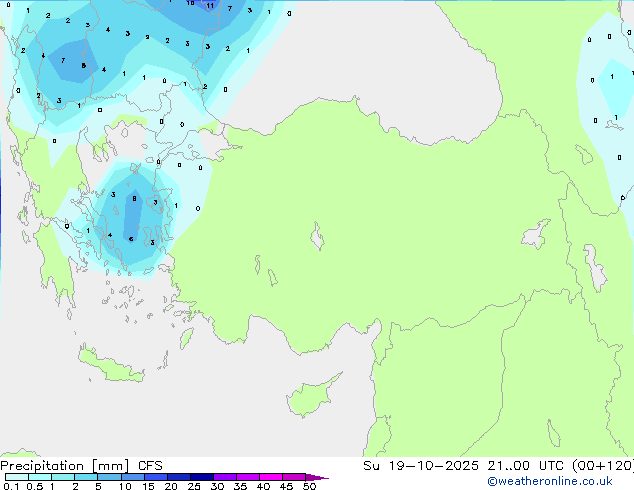Click the legend label 50
This screenshot has height=490, width=634.
tap(309, 486)
